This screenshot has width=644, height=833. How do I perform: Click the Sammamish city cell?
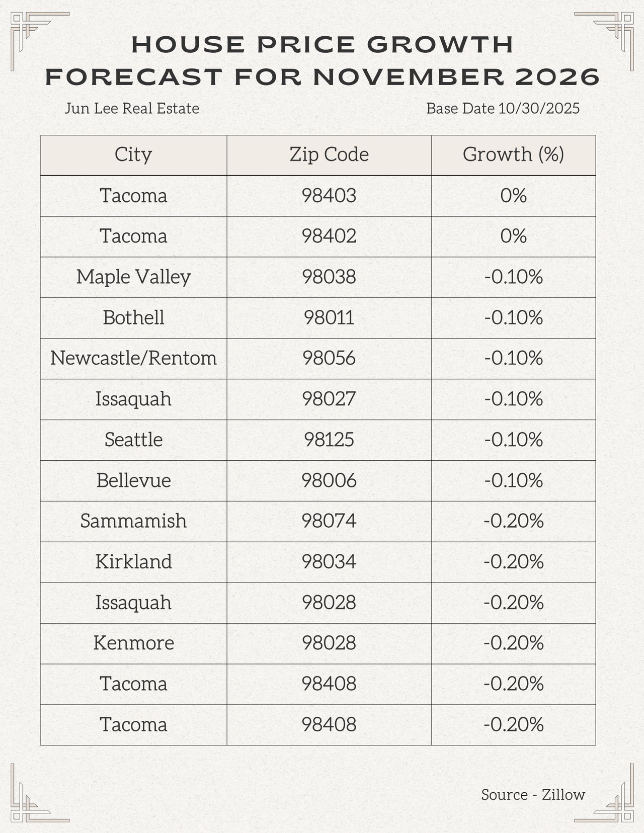[x=133, y=521]
